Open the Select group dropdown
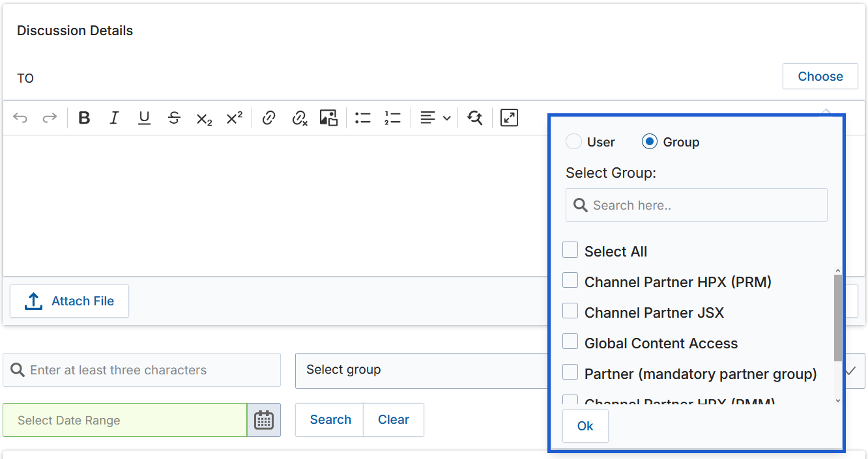This screenshot has width=868, height=459. pyautogui.click(x=580, y=370)
